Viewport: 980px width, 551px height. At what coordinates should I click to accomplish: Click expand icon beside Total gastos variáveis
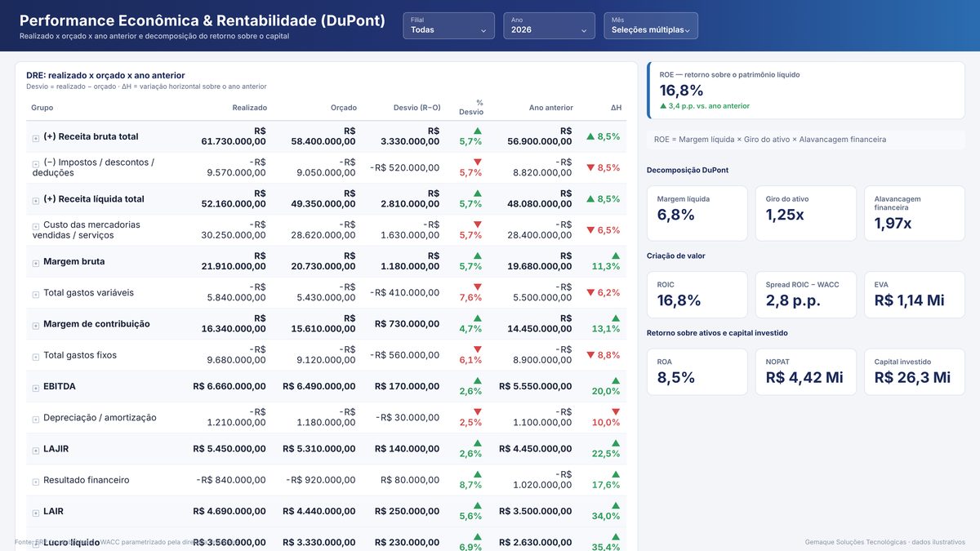tap(36, 294)
